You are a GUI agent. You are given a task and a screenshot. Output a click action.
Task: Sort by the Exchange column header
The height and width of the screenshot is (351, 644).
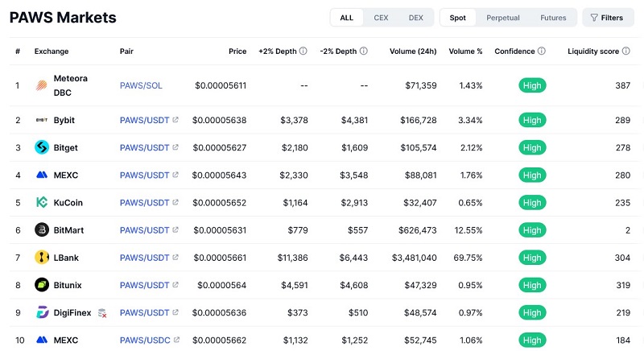52,52
